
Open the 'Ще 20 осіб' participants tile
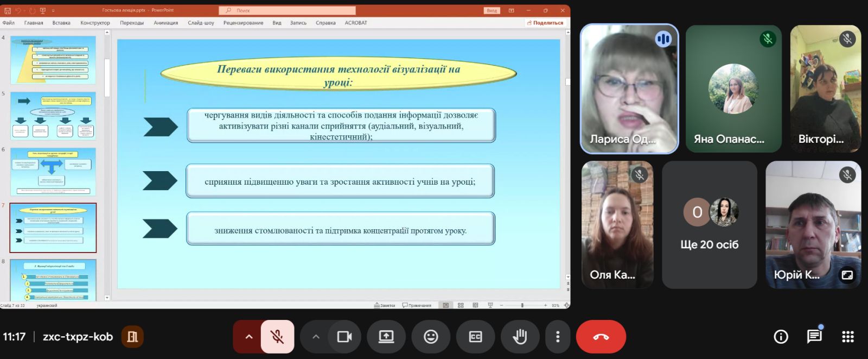point(709,224)
